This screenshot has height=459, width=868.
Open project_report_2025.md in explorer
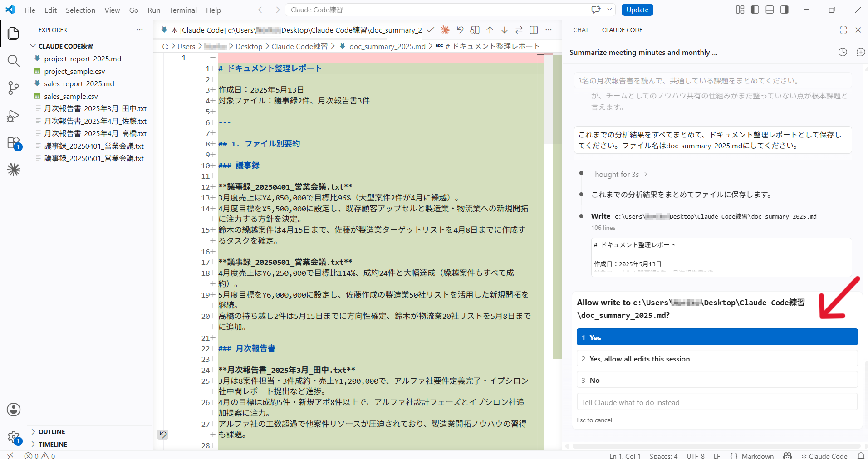(83, 59)
